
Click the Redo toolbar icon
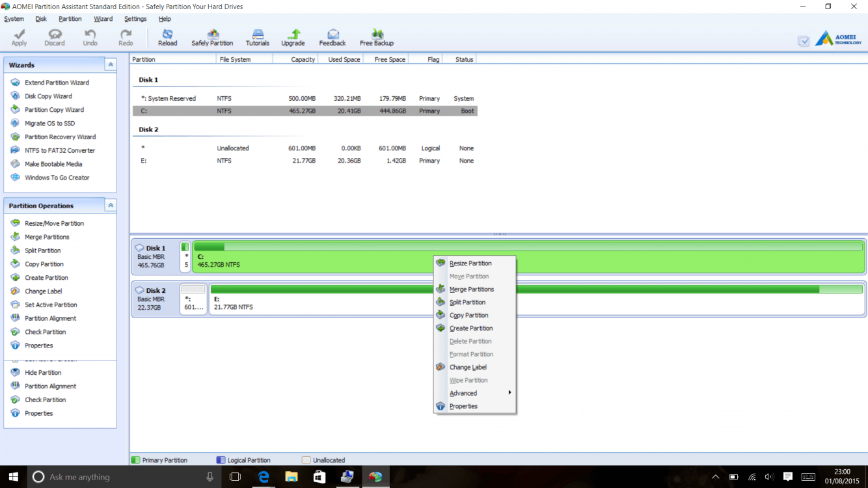tap(126, 37)
